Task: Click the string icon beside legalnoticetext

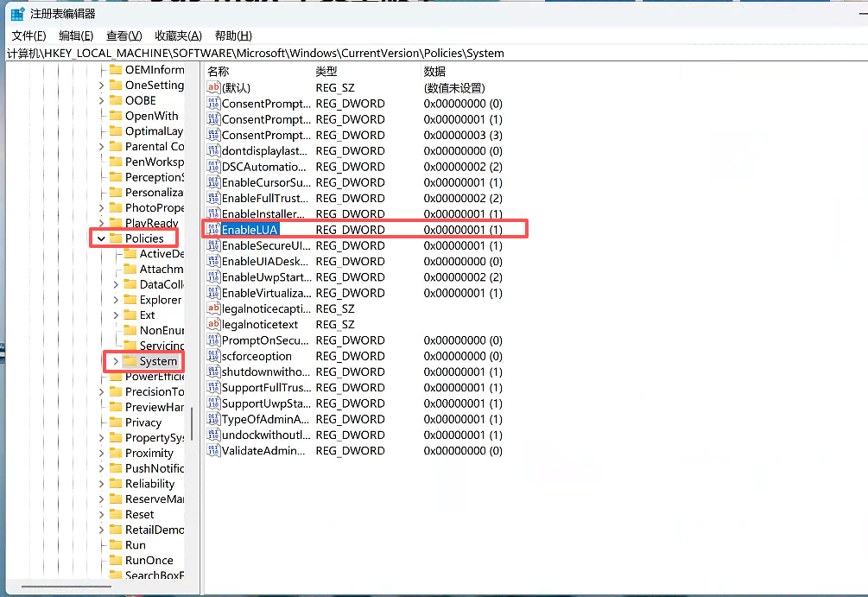Action: coord(213,324)
